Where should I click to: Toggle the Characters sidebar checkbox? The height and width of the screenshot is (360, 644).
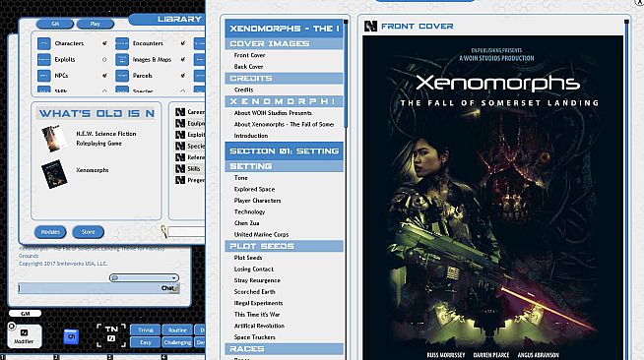tap(104, 43)
